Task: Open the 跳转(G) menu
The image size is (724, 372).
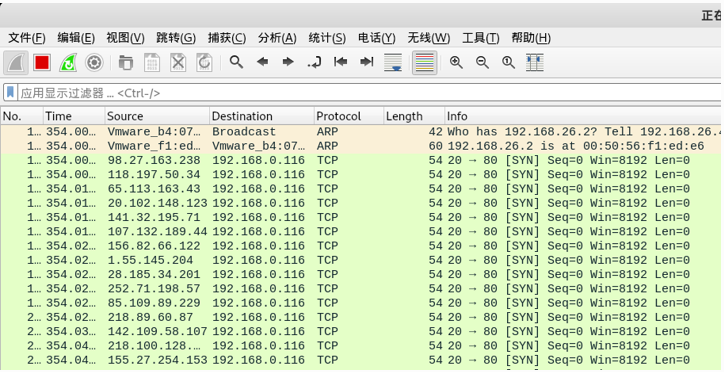Action: coord(176,38)
